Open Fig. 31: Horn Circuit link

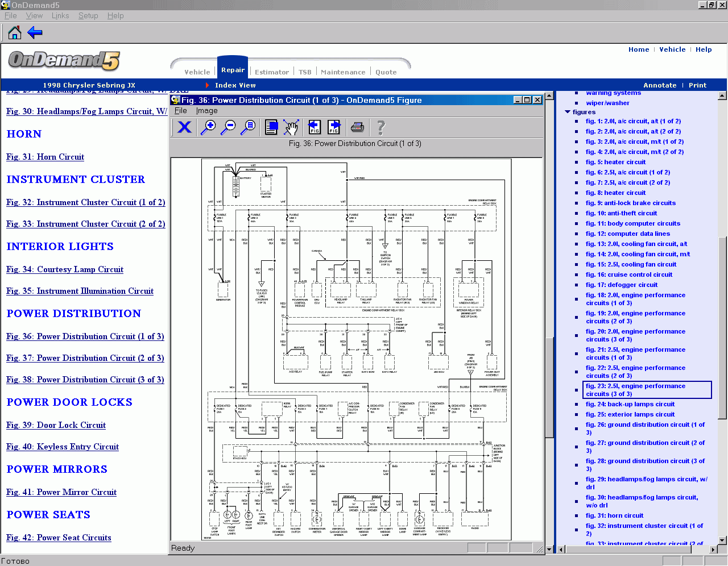coord(45,157)
